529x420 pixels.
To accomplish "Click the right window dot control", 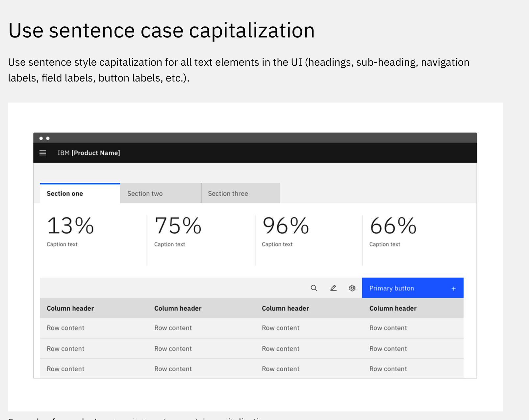I will coord(47,138).
